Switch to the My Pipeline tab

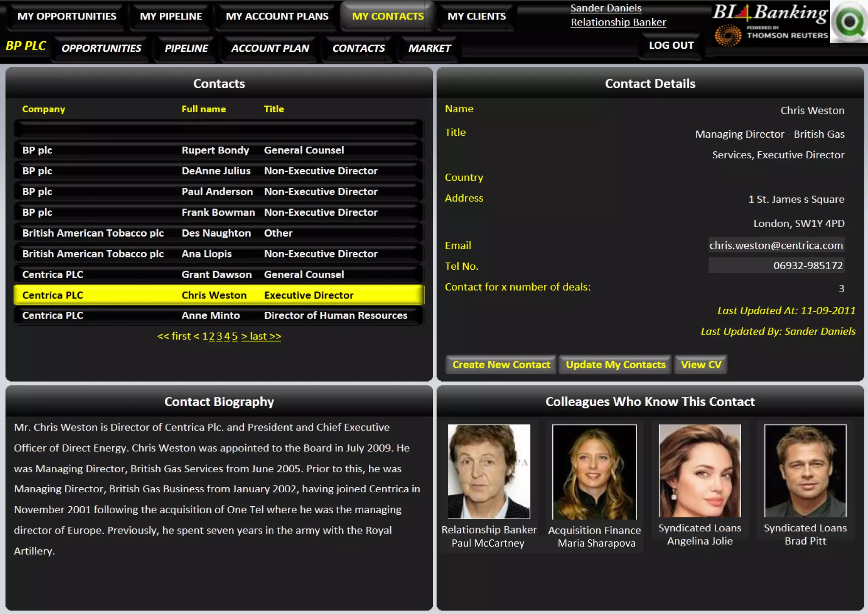click(171, 16)
